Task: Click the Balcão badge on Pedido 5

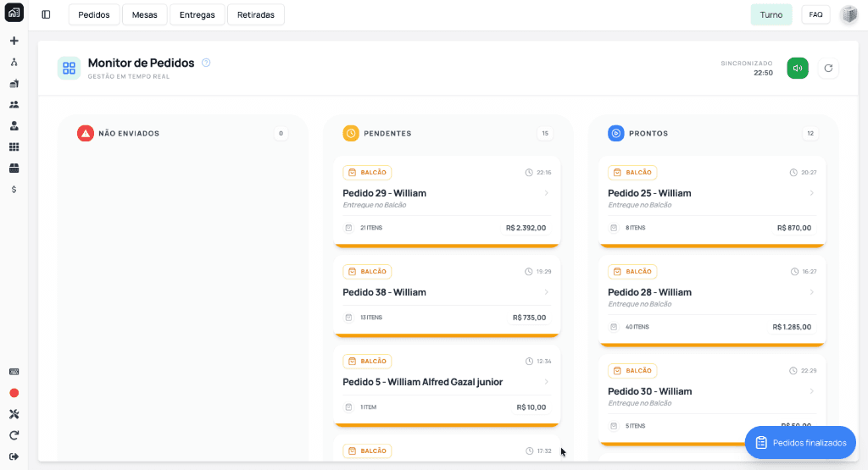Action: 367,361
